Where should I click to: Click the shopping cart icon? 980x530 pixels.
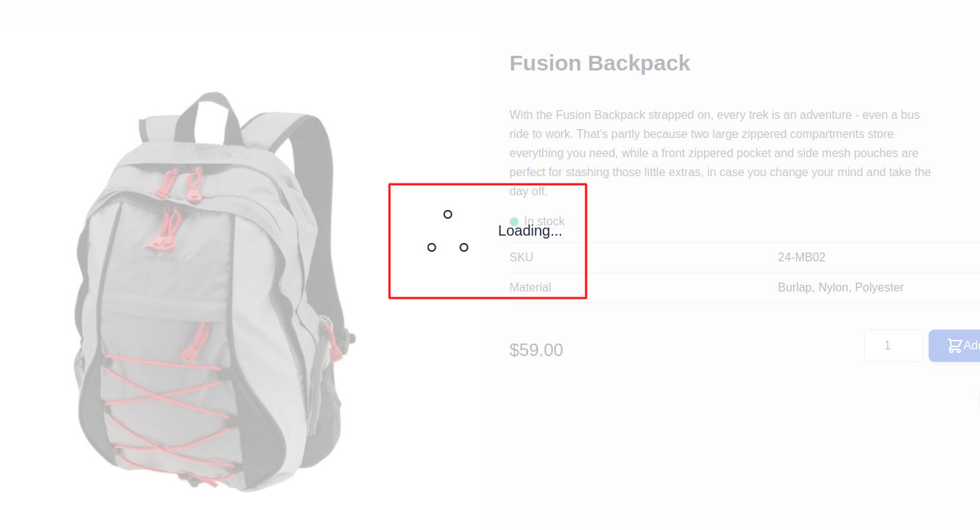[954, 346]
